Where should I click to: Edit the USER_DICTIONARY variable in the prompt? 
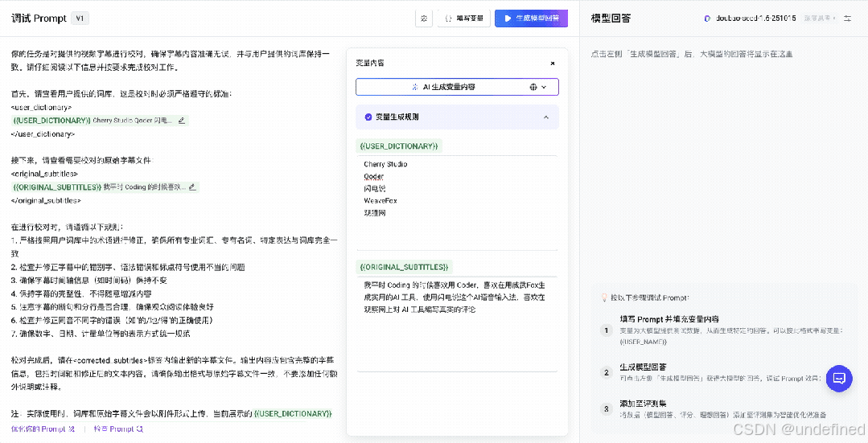click(182, 121)
